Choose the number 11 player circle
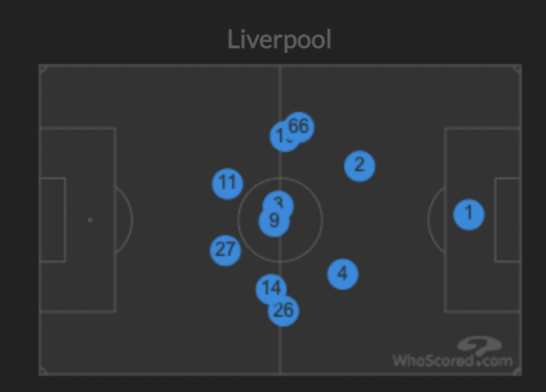 [x=227, y=184]
